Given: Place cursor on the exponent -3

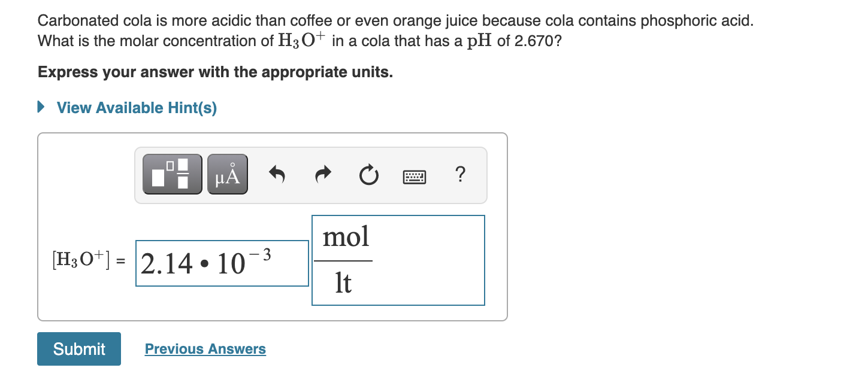Looking at the screenshot, I should coord(262,255).
